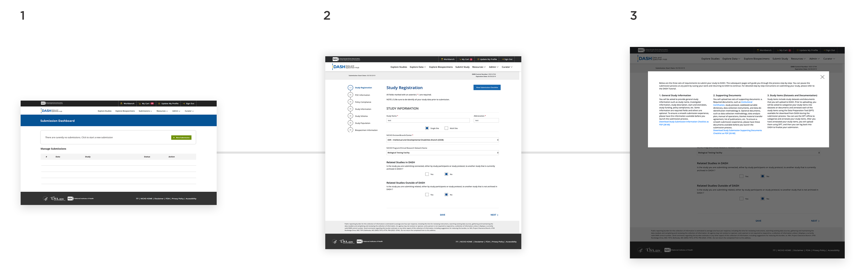Screen dimensions: 868x273
Task: Select No for Related Studies in DASH, screen 2
Action: click(x=446, y=174)
